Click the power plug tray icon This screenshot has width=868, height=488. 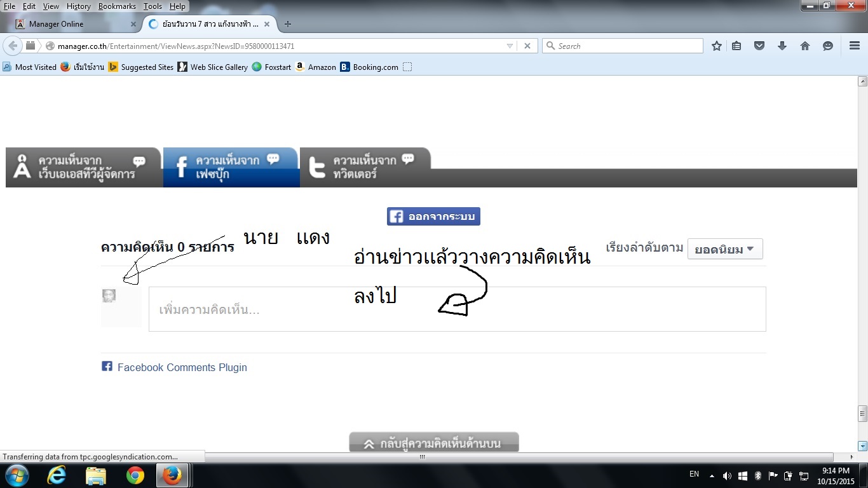coord(789,476)
